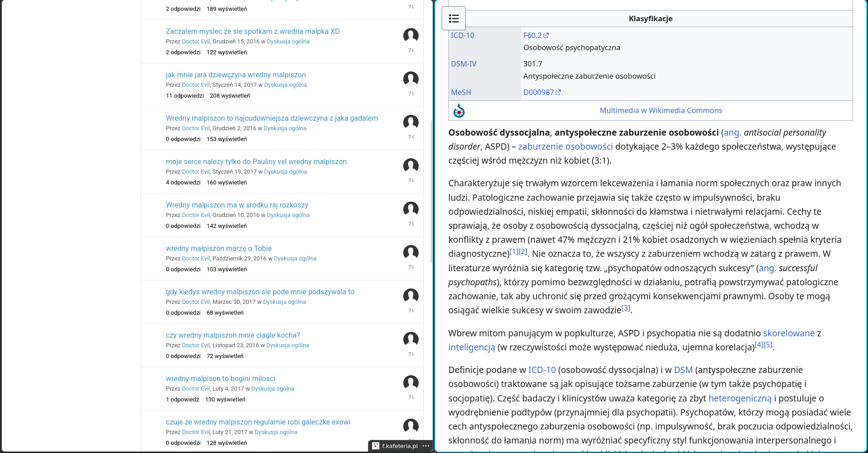Click 'ang.' link before 'successful psychopaths'
Viewport: 868px width, 453px height.
tap(768, 268)
